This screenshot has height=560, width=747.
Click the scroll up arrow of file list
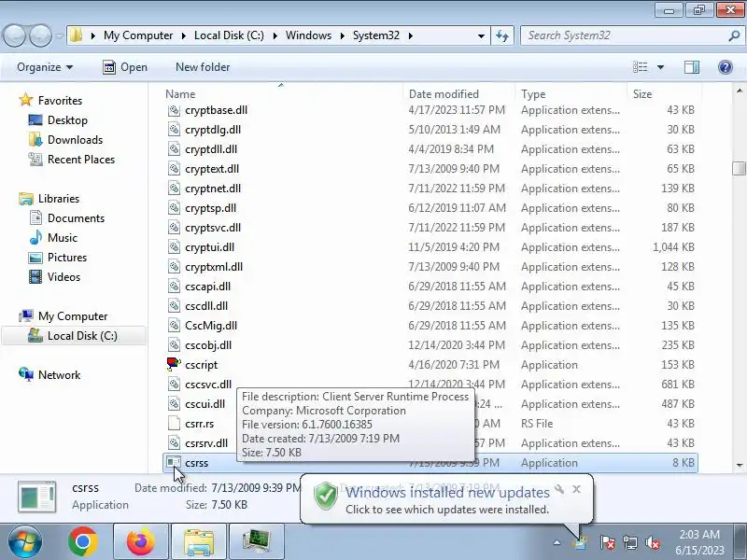pyautogui.click(x=740, y=91)
